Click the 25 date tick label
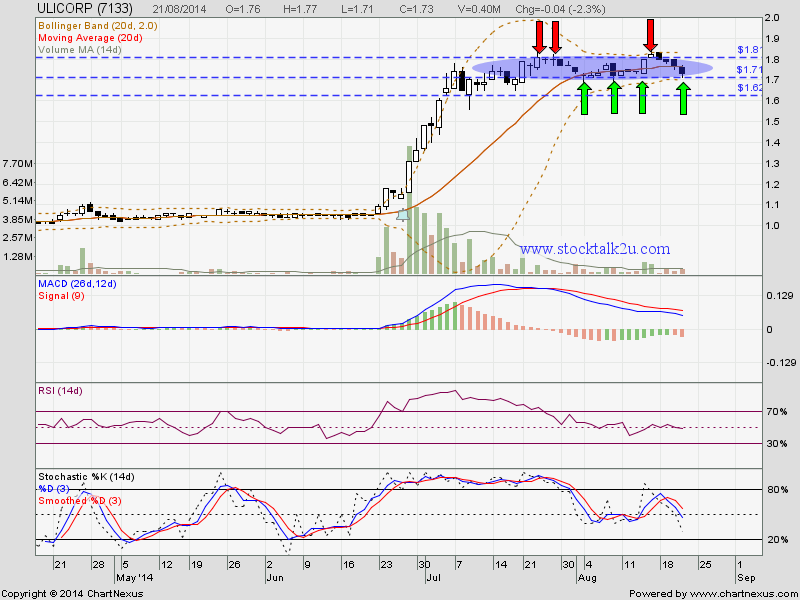The width and height of the screenshot is (800, 600). click(704, 565)
